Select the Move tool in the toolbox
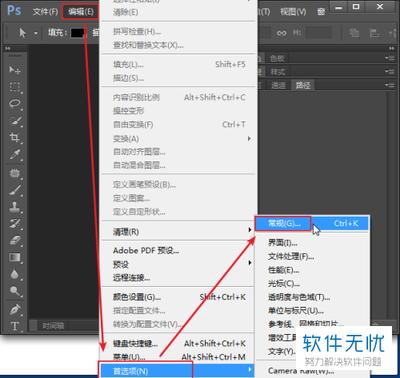Viewport: 400px width, 378px height. (15, 70)
